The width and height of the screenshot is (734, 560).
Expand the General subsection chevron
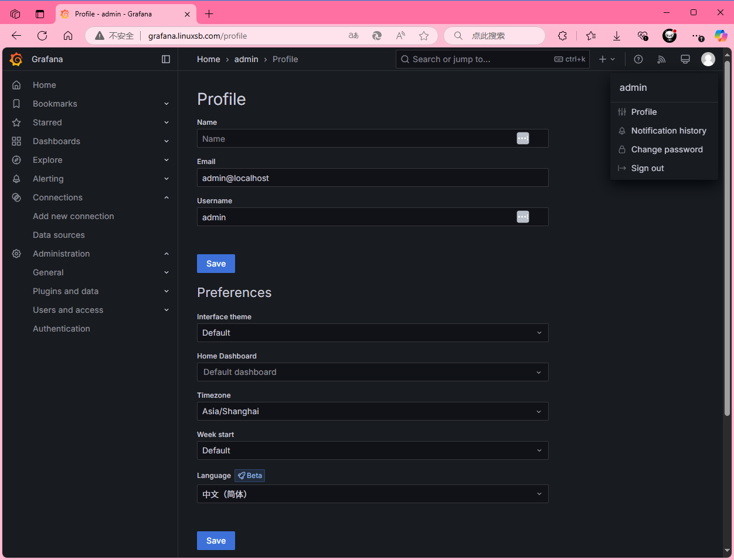pyautogui.click(x=166, y=272)
